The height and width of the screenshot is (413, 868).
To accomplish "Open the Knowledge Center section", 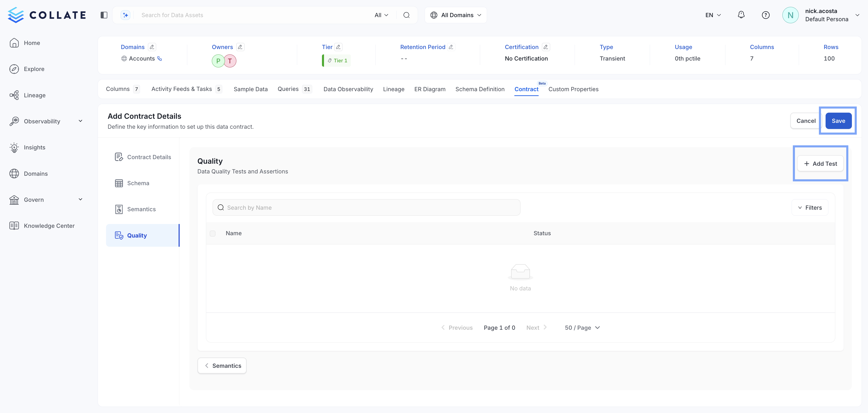I will 49,226.
